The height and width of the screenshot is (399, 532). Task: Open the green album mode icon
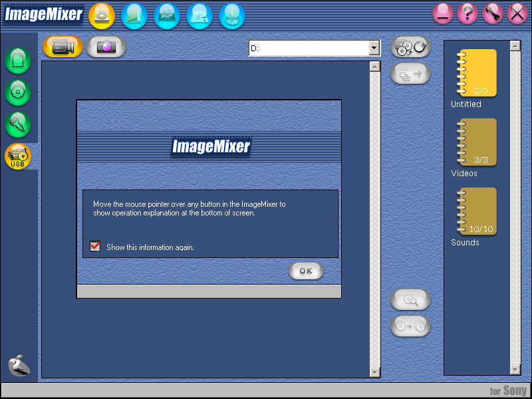(134, 16)
